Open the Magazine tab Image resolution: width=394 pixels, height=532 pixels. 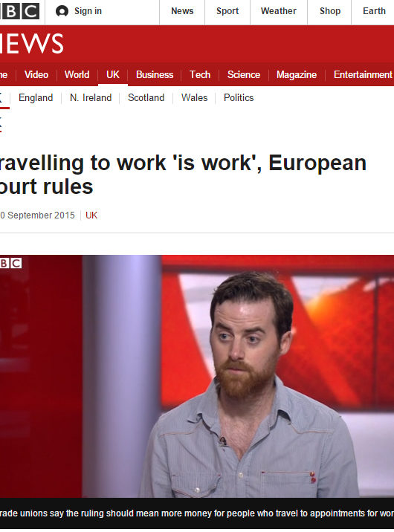[297, 74]
